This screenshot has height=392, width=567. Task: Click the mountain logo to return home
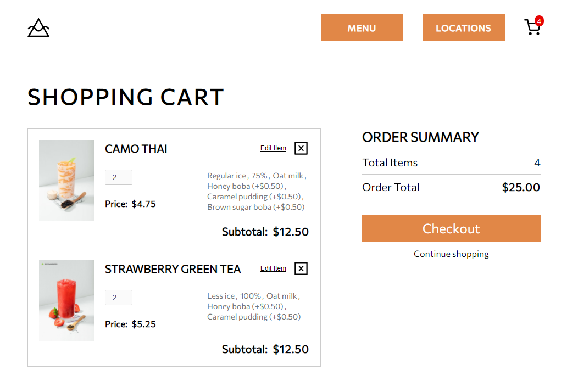coord(38,27)
